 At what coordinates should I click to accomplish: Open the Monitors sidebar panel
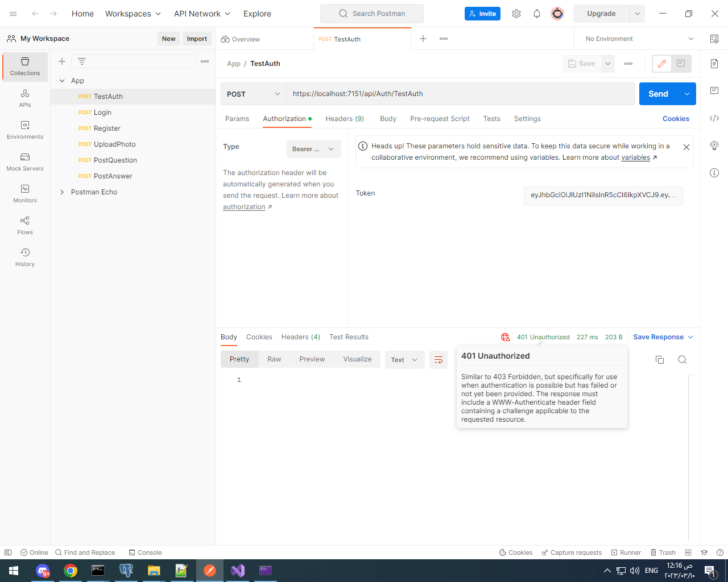pos(25,194)
